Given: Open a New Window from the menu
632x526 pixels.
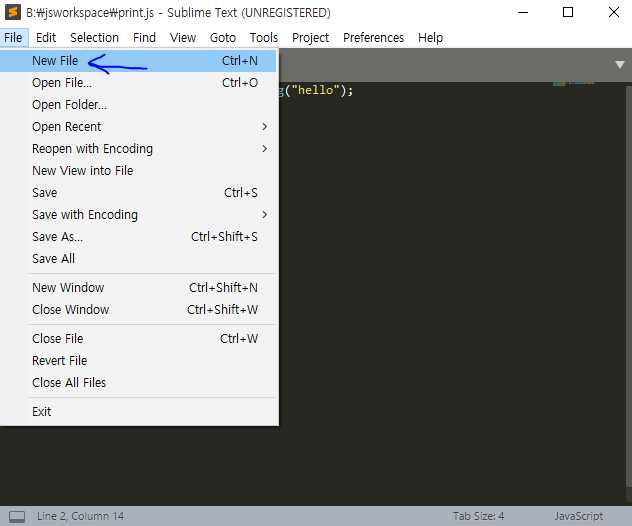Looking at the screenshot, I should point(138,288).
